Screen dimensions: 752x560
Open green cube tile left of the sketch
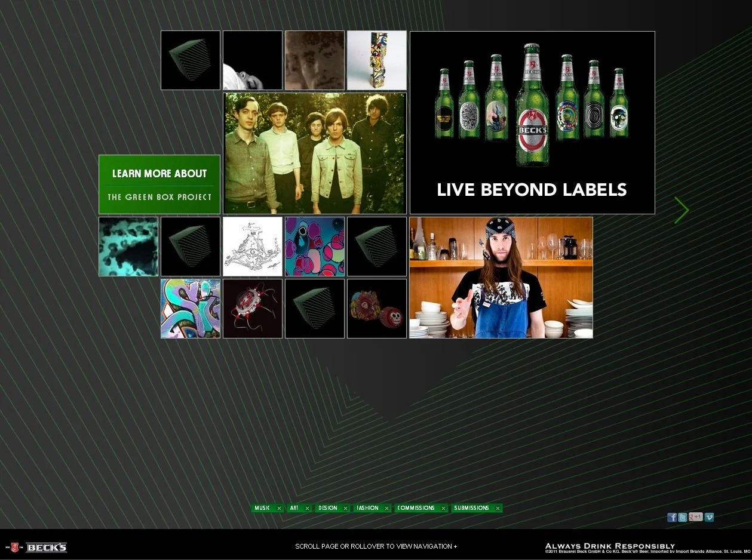191,247
